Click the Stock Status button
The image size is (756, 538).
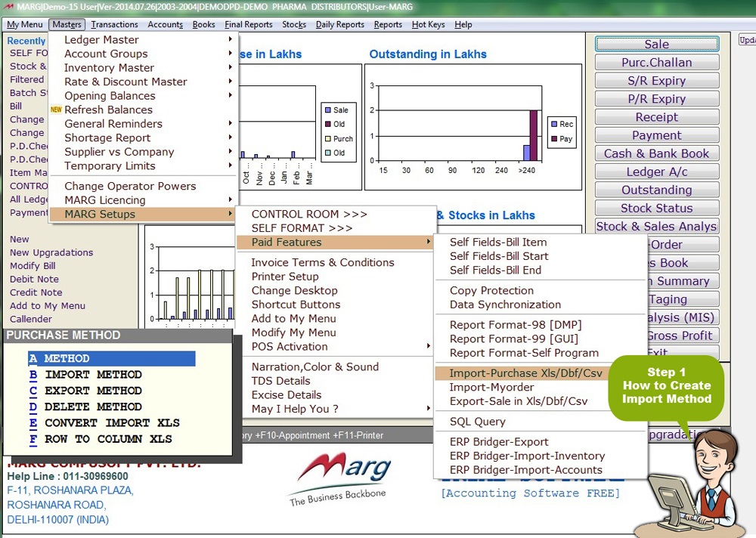[657, 208]
